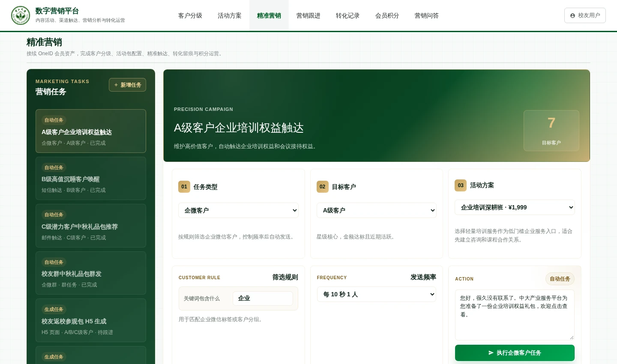Image resolution: width=617 pixels, height=364 pixels.
Task: Open 客户分级 in the top navigation
Action: click(190, 15)
